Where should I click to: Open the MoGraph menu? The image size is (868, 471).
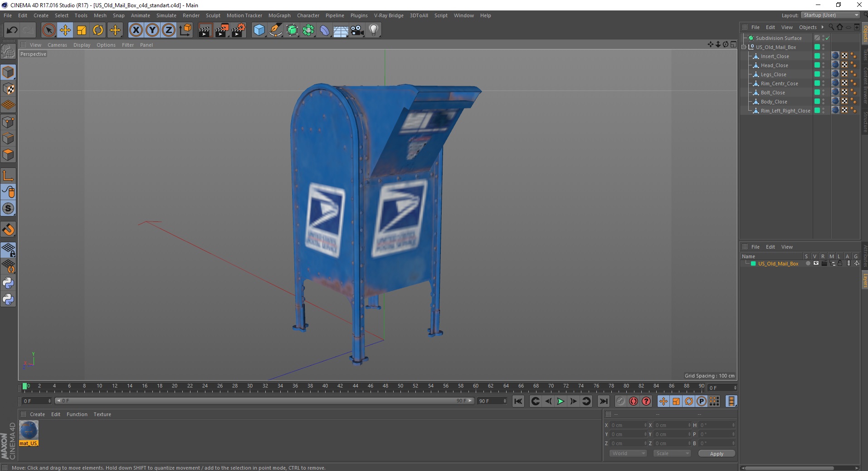(279, 15)
